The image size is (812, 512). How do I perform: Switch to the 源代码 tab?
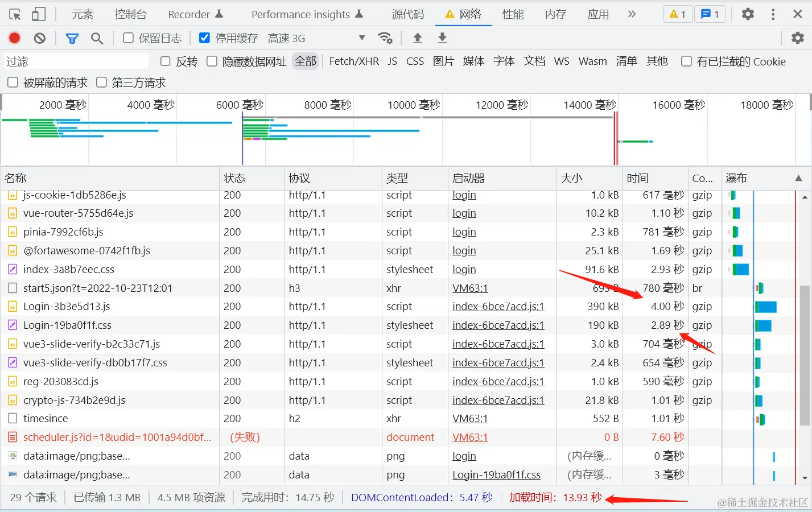(x=408, y=14)
